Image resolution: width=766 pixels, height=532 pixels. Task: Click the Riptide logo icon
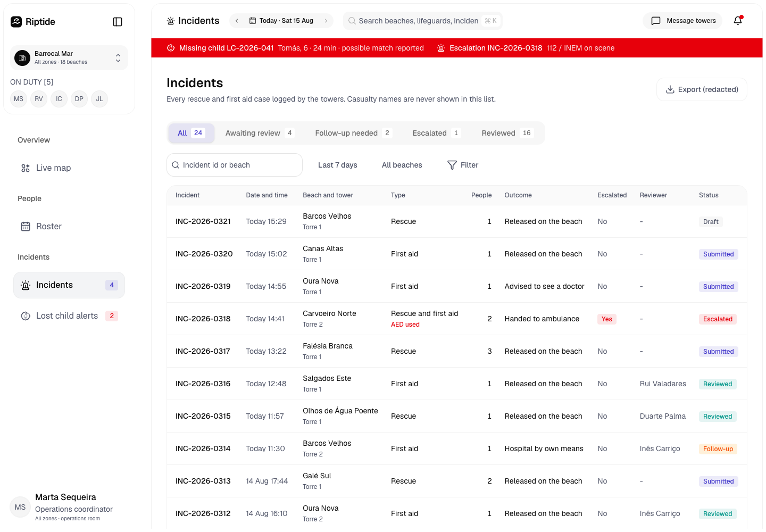[x=16, y=22]
